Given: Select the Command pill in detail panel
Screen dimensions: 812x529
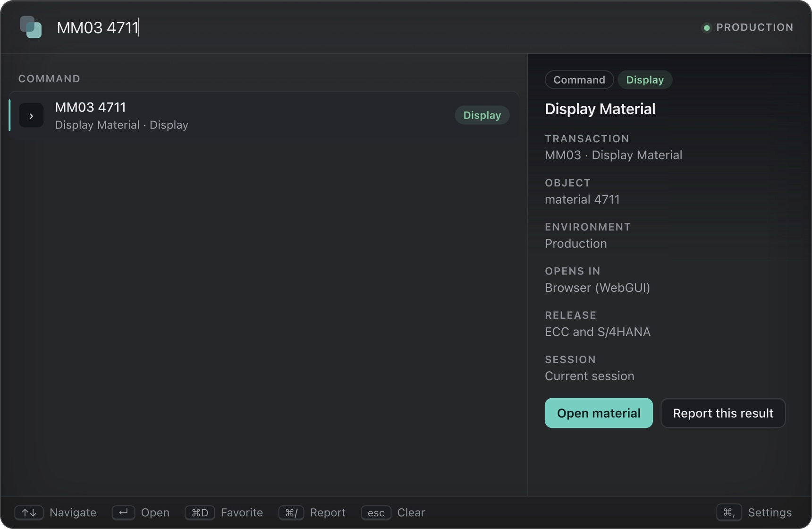Looking at the screenshot, I should point(579,80).
